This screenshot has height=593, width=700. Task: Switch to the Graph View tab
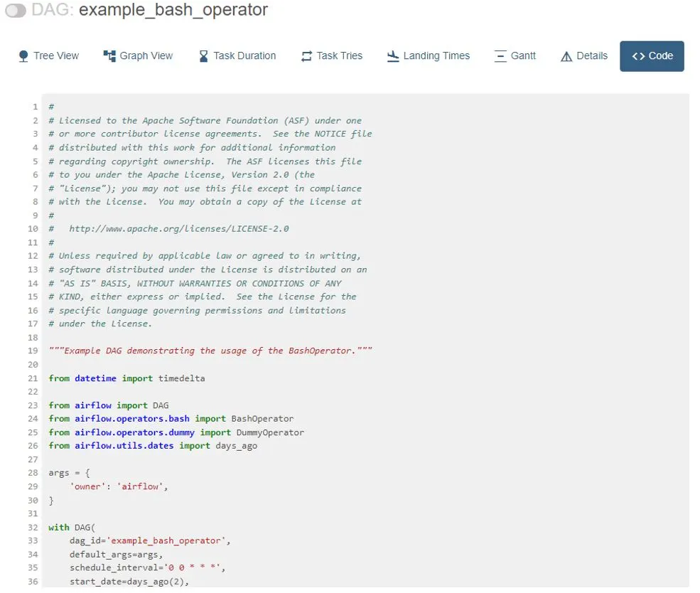coord(138,56)
